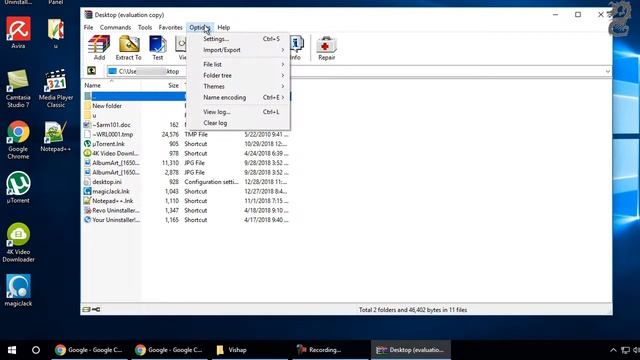The height and width of the screenshot is (360, 640).
Task: Click the Info toolbar icon
Action: click(296, 48)
